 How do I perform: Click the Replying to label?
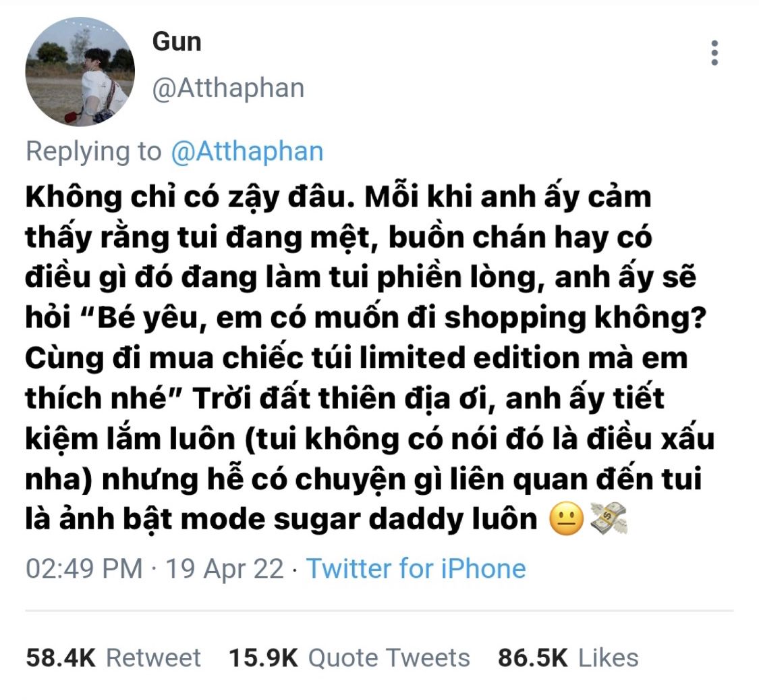pyautogui.click(x=93, y=151)
